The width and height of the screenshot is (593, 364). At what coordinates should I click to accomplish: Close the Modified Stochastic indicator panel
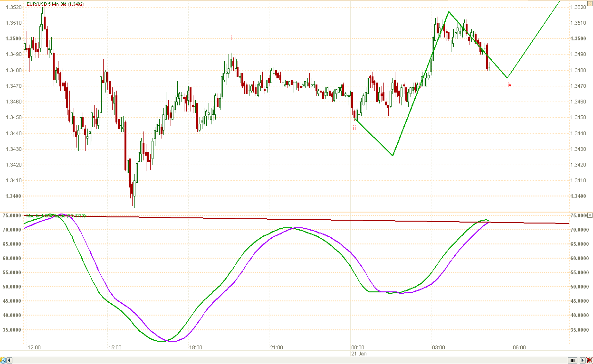click(590, 215)
